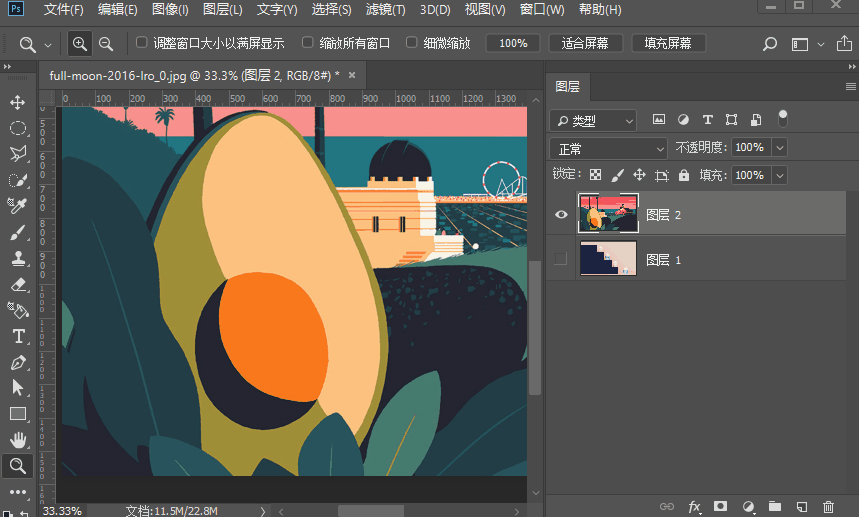Create a new layer group
This screenshot has height=517, width=859.
point(775,506)
